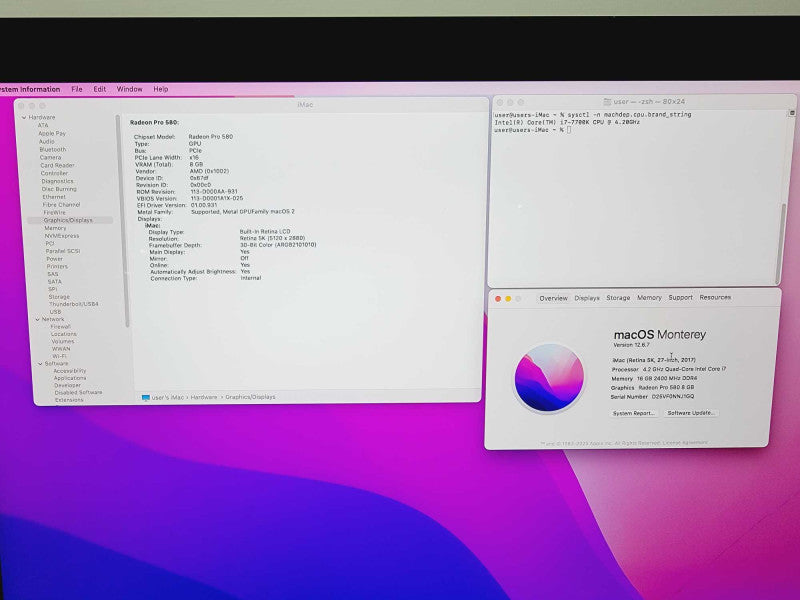Screen dimensions: 800x600
Task: Select PCI in the sidebar
Action: (49, 243)
